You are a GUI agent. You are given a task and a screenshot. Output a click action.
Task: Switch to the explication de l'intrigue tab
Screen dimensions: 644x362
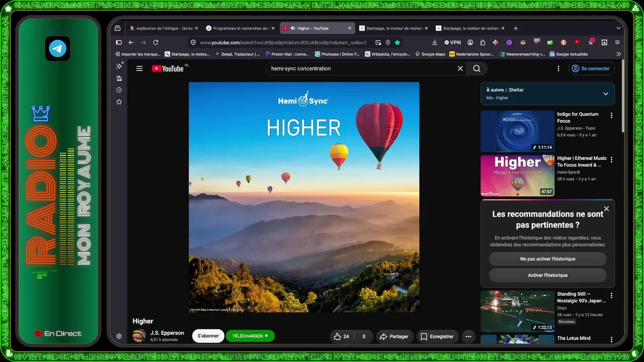[x=164, y=28]
